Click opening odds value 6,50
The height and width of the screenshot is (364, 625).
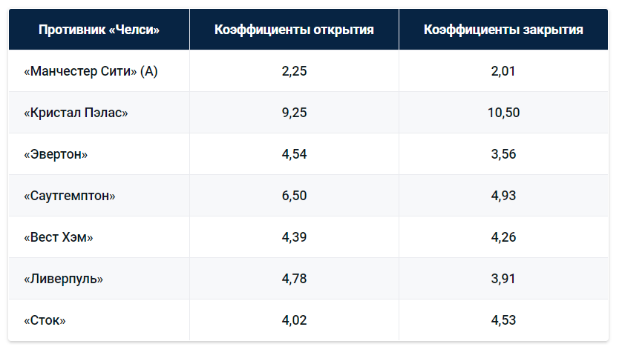[x=294, y=196]
